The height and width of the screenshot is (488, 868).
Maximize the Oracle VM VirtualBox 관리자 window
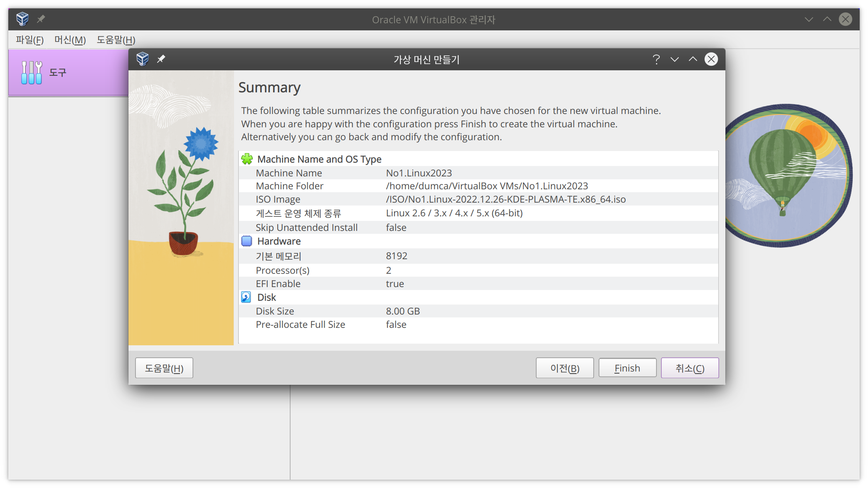827,19
